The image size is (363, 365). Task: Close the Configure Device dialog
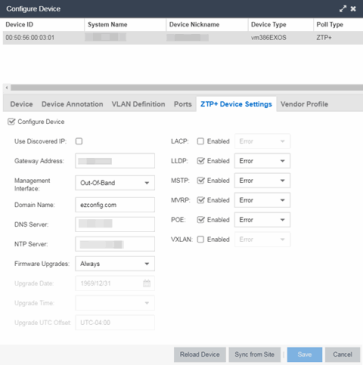pos(353,9)
